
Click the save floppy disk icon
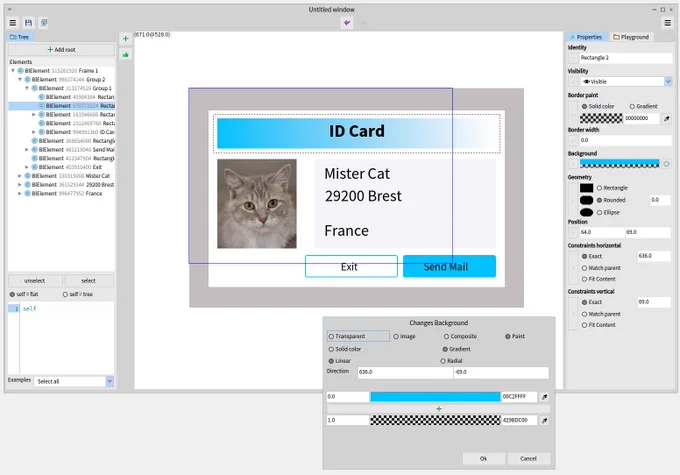click(28, 23)
